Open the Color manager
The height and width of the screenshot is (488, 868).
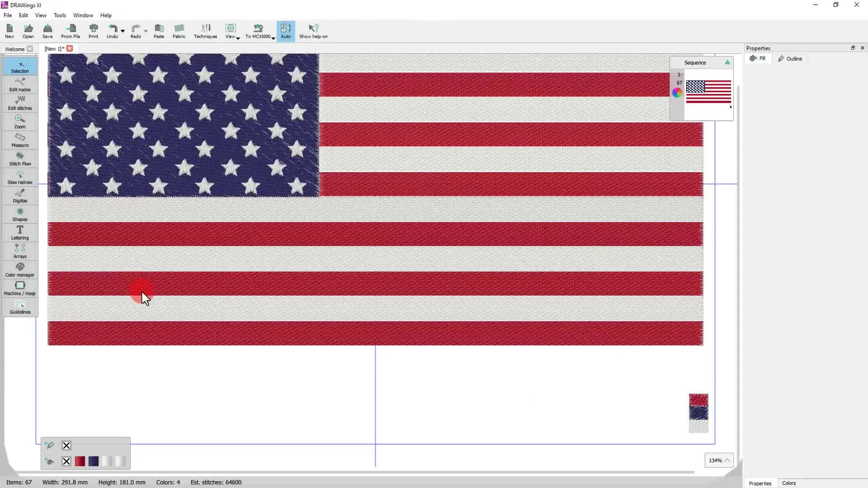[x=20, y=270]
